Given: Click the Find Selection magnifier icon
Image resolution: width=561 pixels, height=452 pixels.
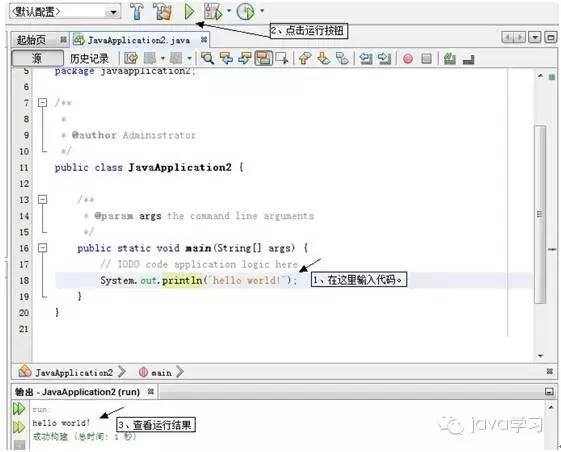Looking at the screenshot, I should click(x=208, y=58).
